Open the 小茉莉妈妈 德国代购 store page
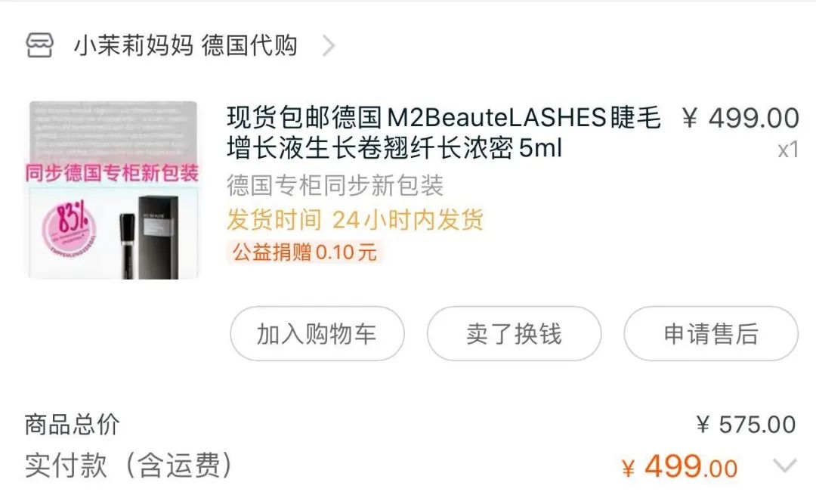816x504 pixels. coord(185,45)
